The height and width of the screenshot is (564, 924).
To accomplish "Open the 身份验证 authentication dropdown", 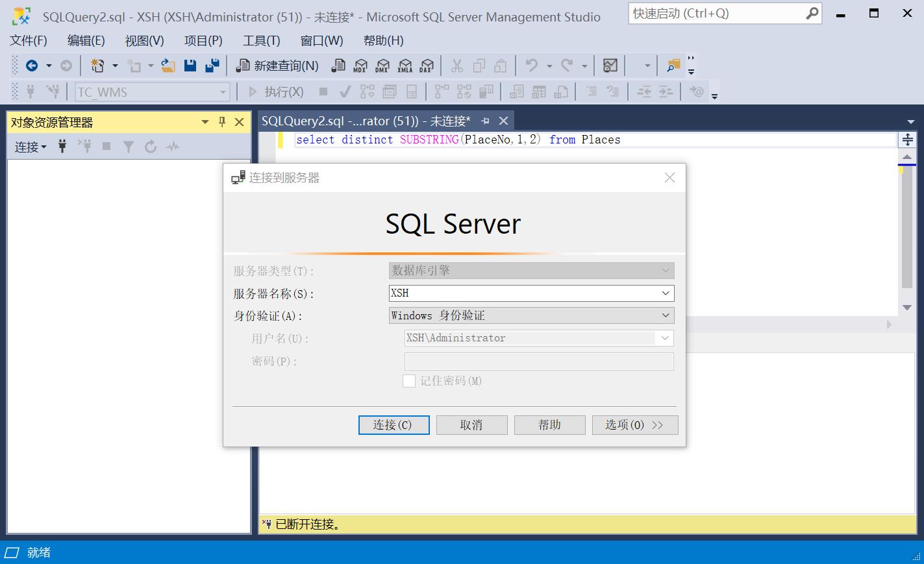I will (666, 315).
